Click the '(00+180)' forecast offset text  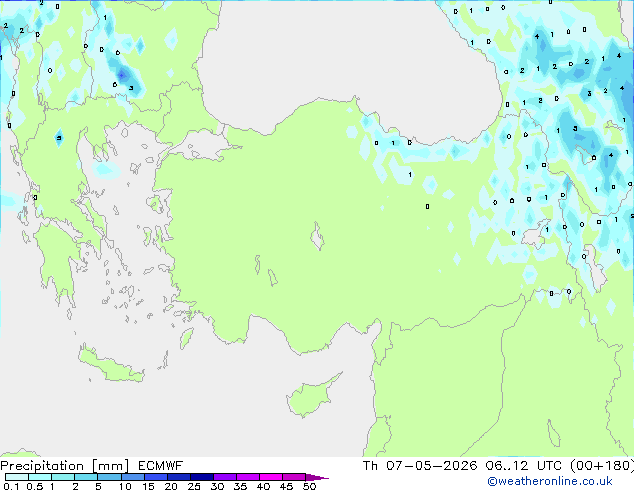(602, 466)
